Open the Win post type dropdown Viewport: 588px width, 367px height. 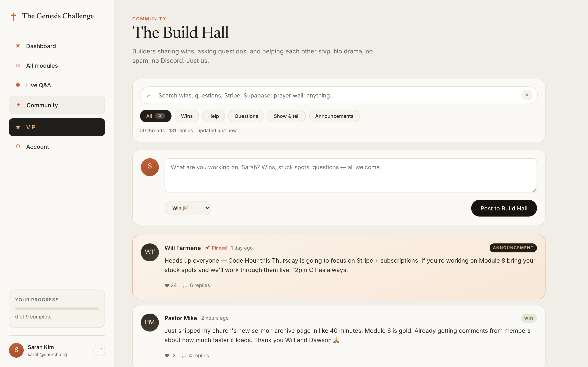188,208
